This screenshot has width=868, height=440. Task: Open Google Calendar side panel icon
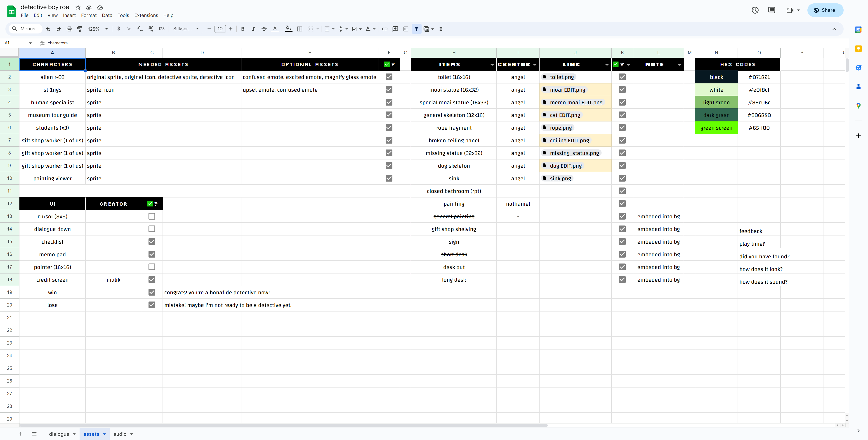pos(858,30)
